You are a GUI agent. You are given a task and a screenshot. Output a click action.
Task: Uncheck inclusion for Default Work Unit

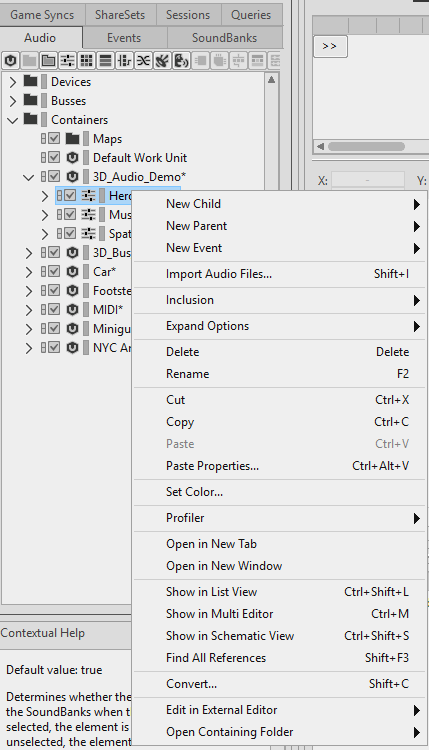[x=54, y=157]
